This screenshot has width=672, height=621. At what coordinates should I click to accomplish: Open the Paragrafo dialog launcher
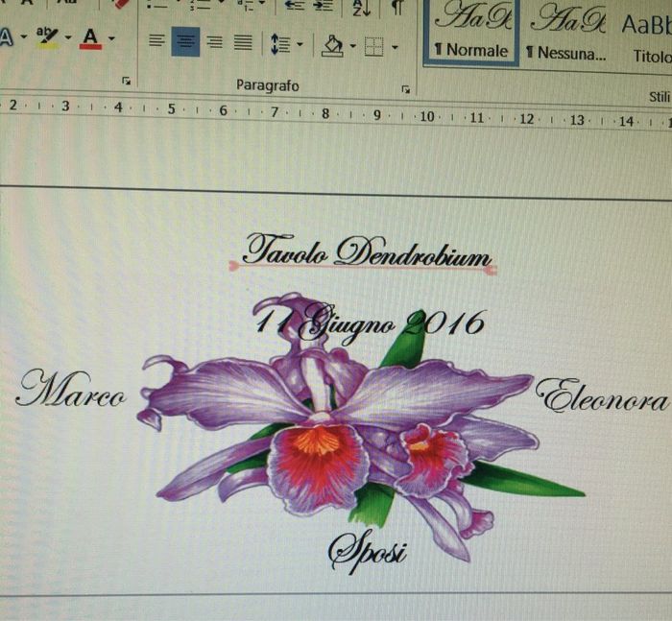[406, 88]
